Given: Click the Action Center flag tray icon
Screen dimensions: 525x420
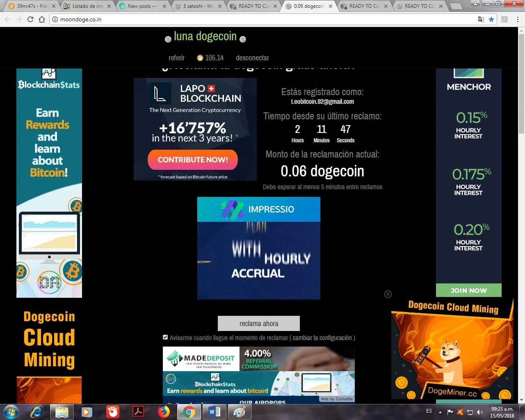Looking at the screenshot, I should (450, 412).
